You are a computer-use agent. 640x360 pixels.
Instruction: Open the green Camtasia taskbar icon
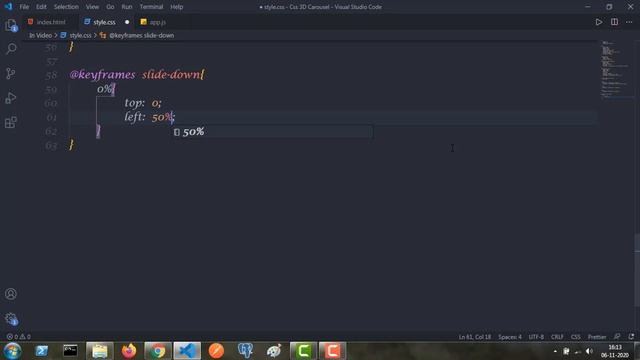click(303, 351)
